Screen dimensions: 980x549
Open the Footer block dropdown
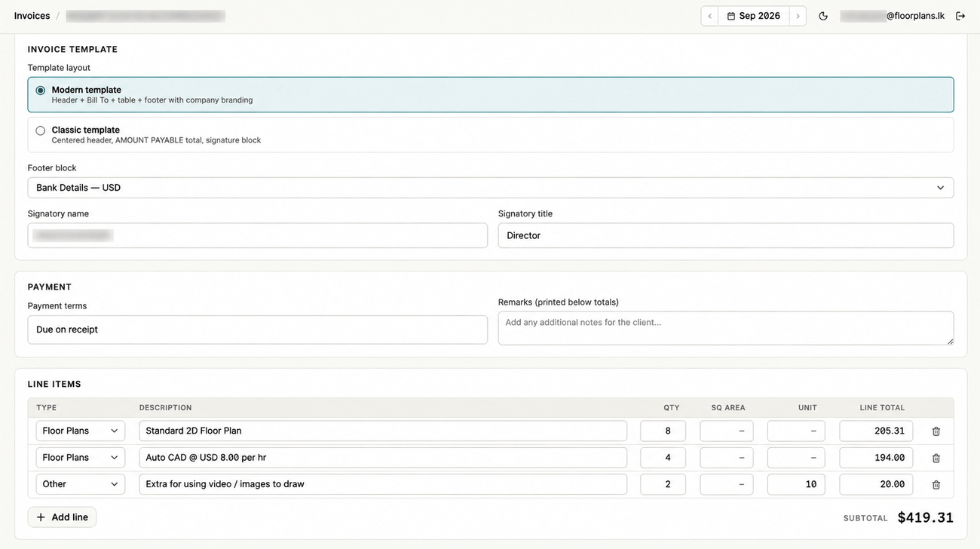point(491,188)
